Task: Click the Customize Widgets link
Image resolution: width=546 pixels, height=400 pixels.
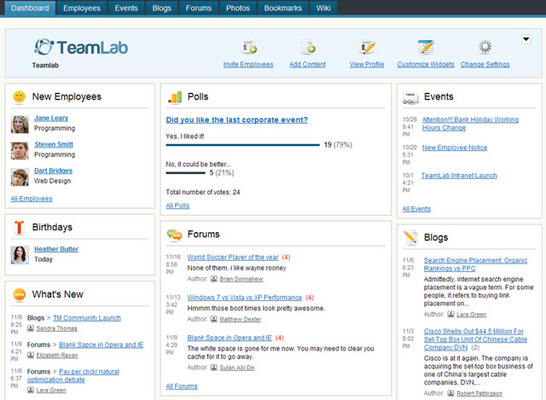Action: click(426, 64)
